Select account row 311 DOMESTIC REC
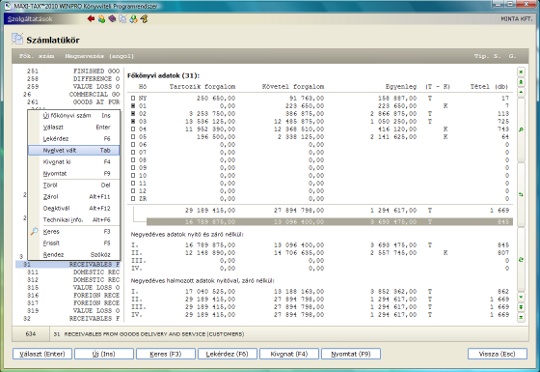 [x=68, y=272]
